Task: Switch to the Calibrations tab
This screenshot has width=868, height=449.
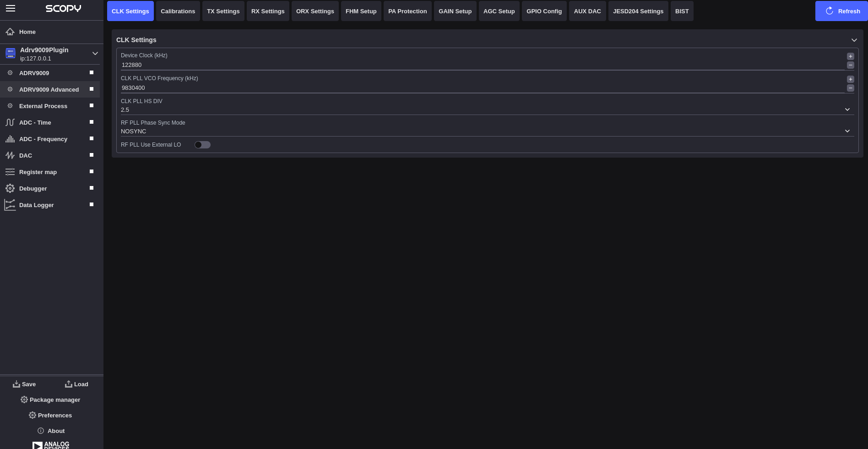Action: point(178,11)
